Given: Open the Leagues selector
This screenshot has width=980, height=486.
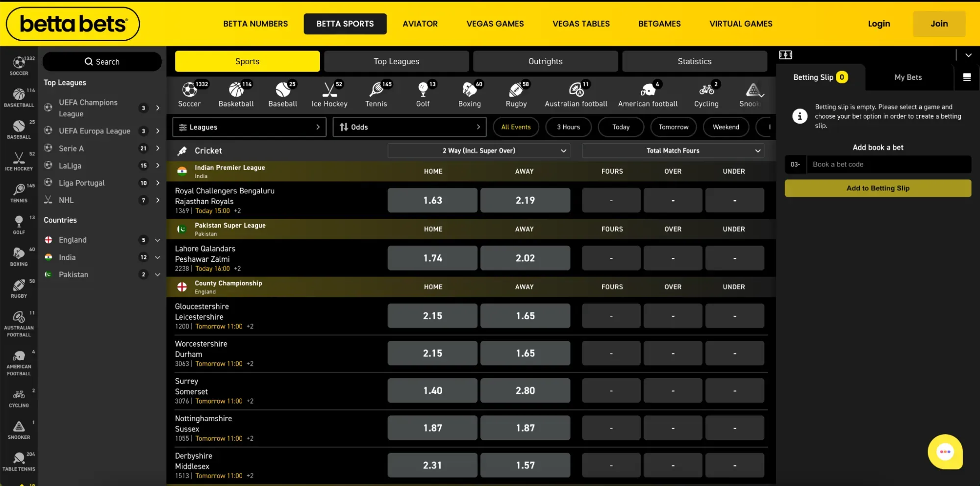Looking at the screenshot, I should point(250,127).
